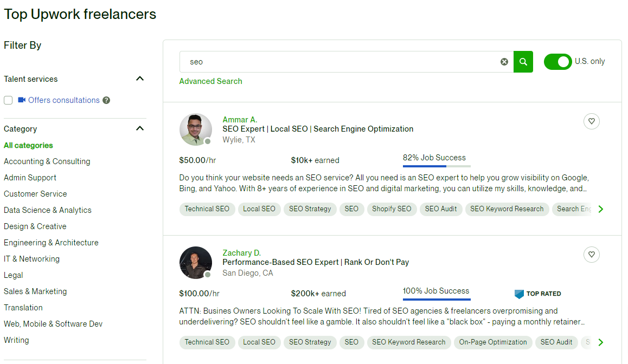Collapse the Talent services section
Viewport: 628px width, 364px height.
[140, 79]
